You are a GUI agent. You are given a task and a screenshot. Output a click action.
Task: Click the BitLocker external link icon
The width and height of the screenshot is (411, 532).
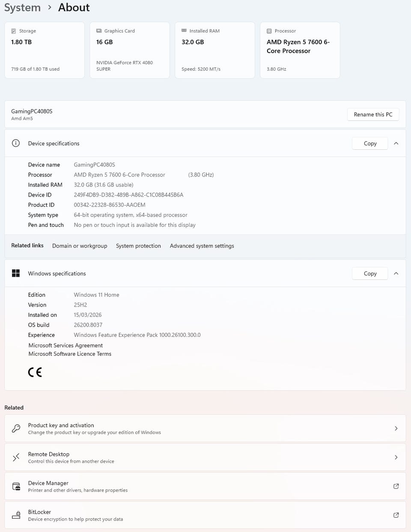click(x=396, y=515)
